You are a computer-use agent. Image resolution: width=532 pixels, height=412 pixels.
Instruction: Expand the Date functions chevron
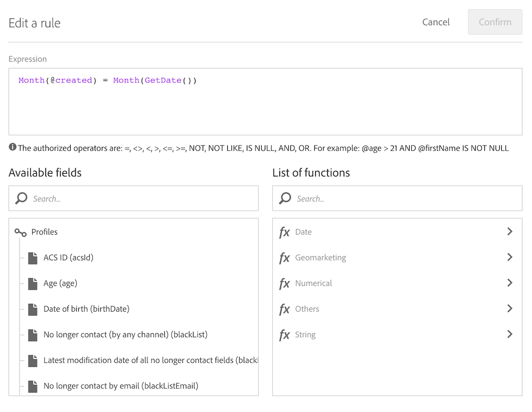pyautogui.click(x=509, y=232)
